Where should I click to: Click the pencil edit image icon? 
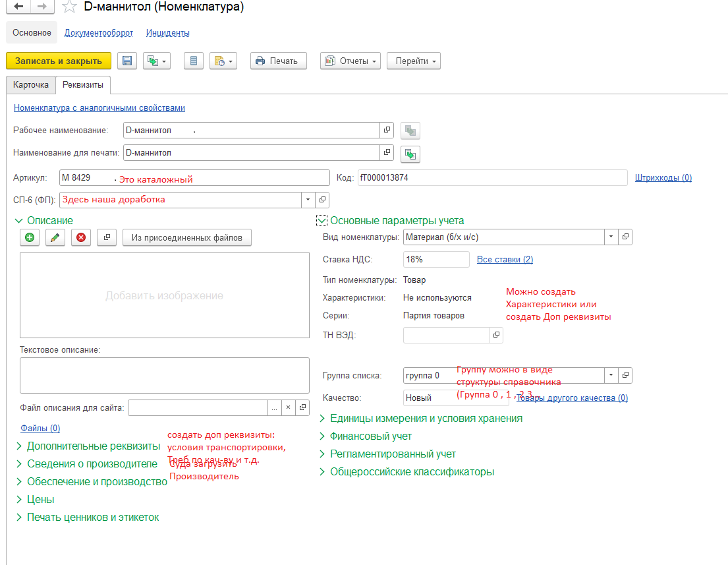[x=55, y=237]
